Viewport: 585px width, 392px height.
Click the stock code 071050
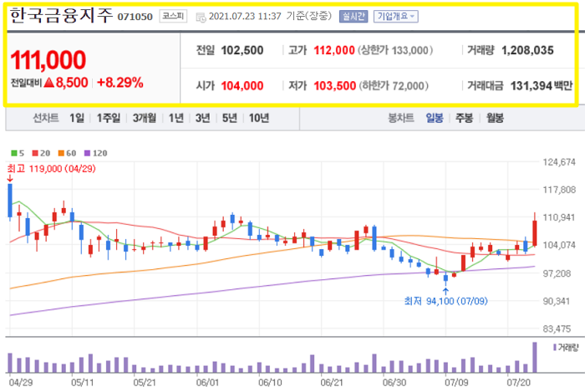[135, 17]
